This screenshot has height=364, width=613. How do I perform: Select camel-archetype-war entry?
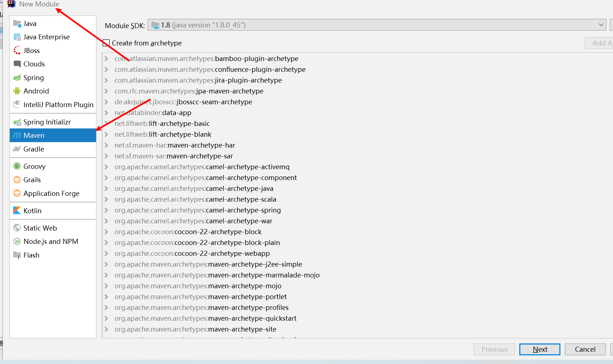tap(193, 221)
